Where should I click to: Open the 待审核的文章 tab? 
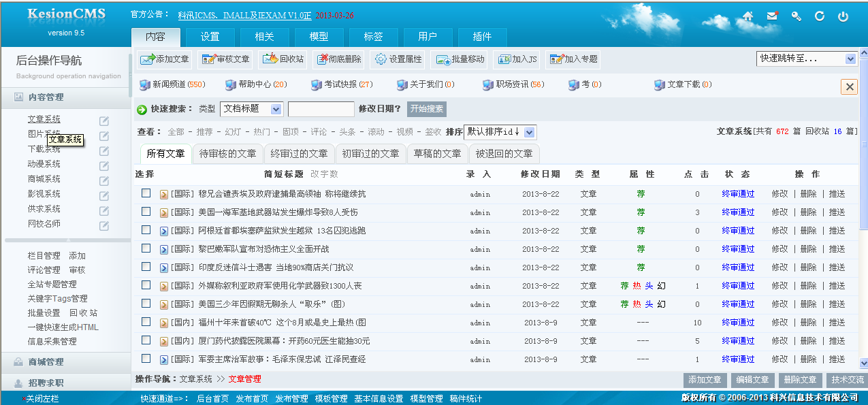point(227,154)
